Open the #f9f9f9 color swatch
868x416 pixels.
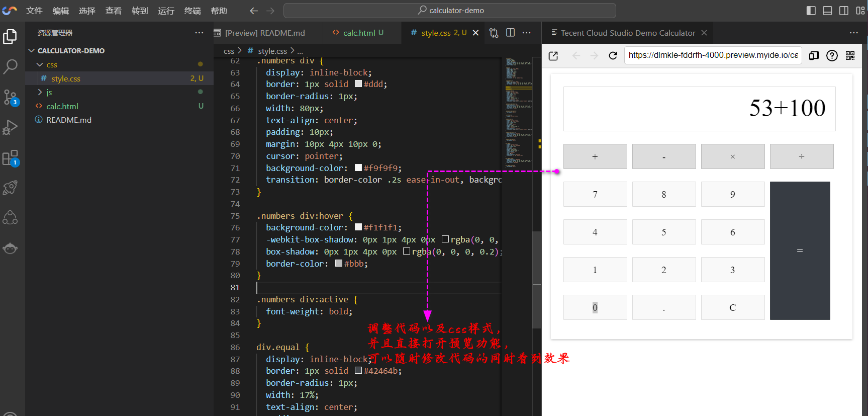(358, 168)
